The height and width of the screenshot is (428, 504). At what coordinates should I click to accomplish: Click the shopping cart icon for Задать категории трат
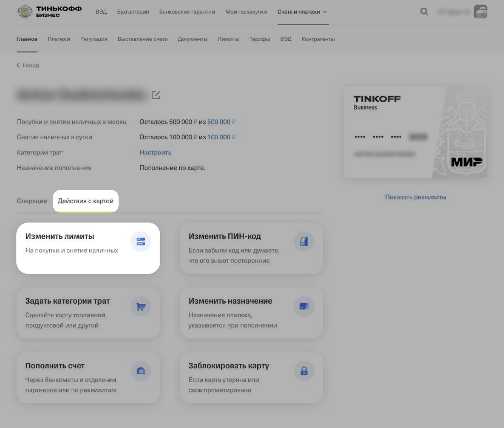pos(141,306)
